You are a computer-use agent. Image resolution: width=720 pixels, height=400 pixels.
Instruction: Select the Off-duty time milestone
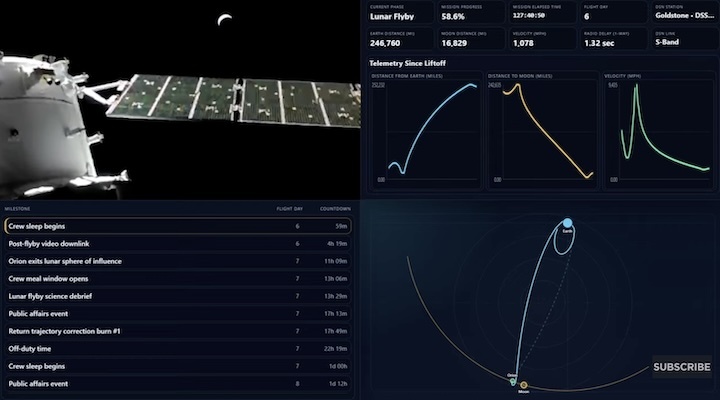click(x=178, y=348)
